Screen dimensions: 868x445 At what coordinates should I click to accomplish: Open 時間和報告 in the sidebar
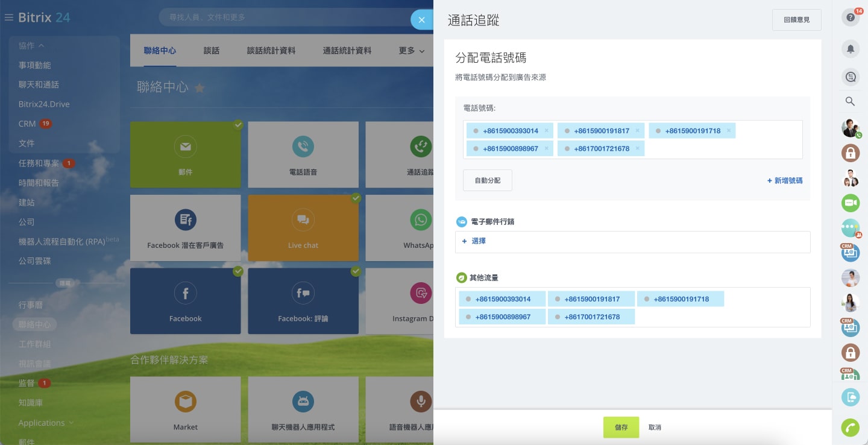click(39, 183)
